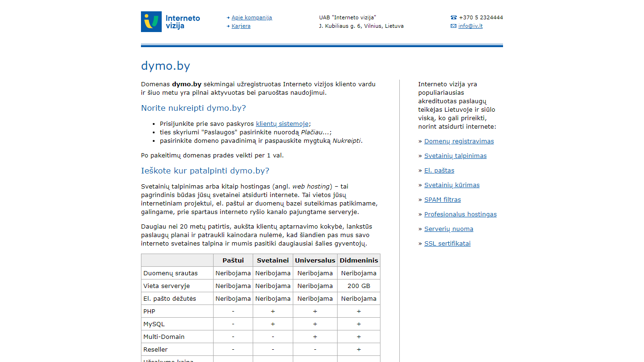Open SSL sertifikatai link
Screen dimensions: 644x362
447,243
